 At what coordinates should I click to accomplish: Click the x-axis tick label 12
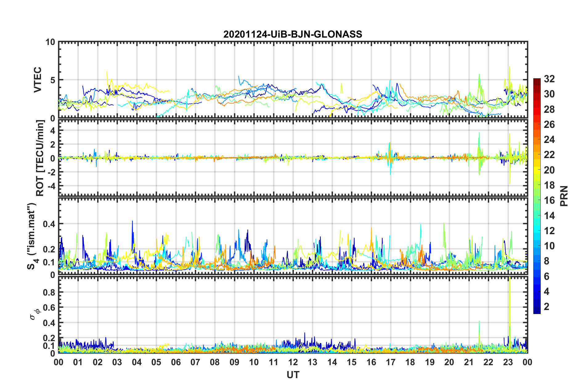tap(293, 362)
